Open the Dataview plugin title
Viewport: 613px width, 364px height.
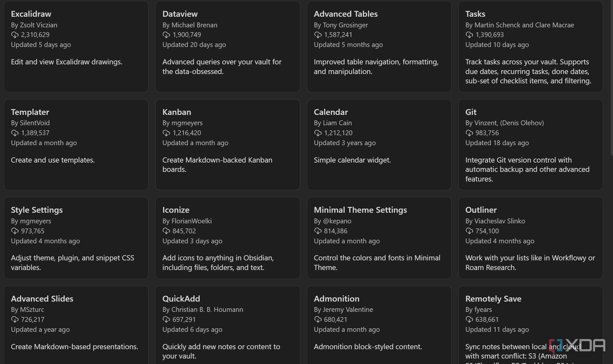click(x=180, y=14)
